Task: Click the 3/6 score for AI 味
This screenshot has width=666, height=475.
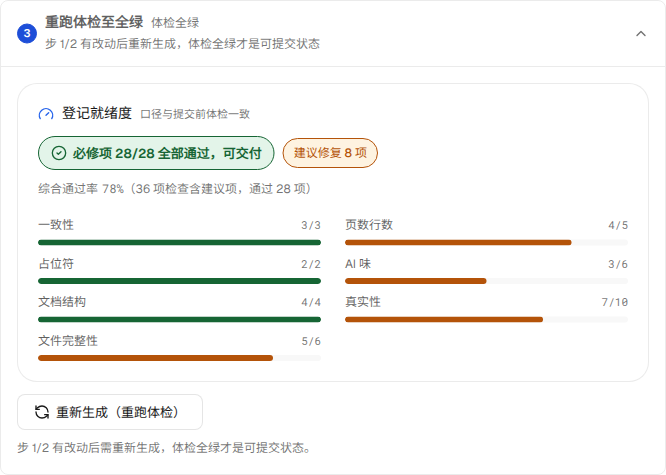Action: (x=618, y=264)
